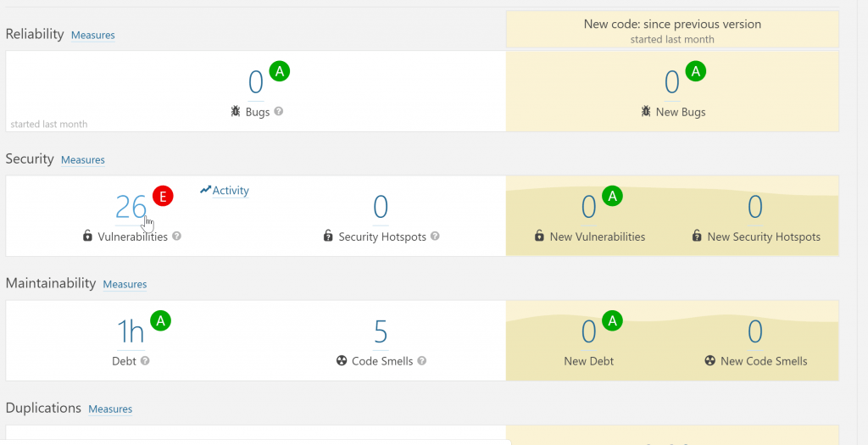Open Security Measures link

(x=82, y=160)
